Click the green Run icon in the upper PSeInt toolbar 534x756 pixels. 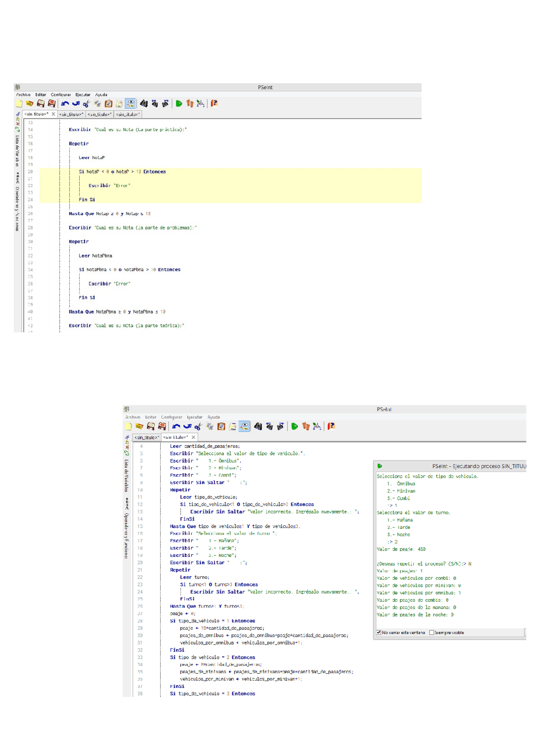(x=179, y=104)
